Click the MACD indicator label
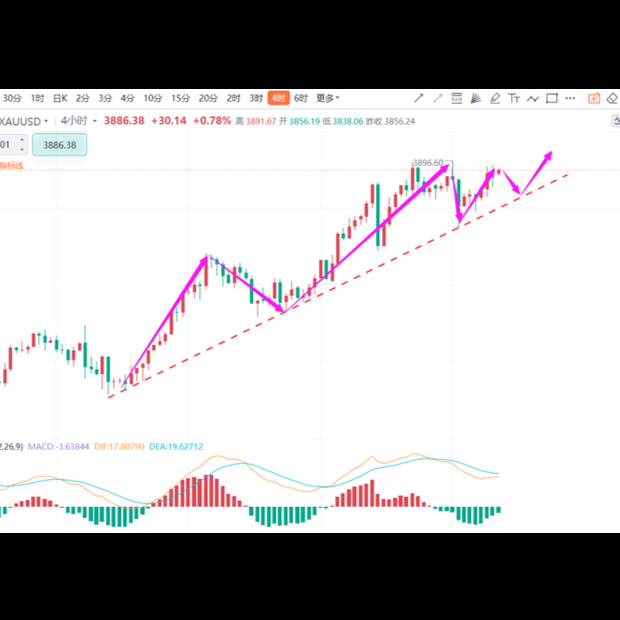 tap(60, 446)
